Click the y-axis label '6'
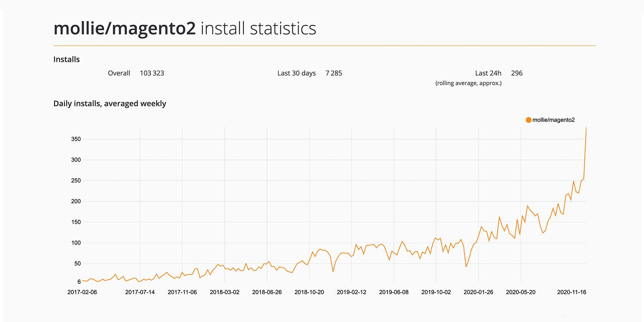 point(79,282)
